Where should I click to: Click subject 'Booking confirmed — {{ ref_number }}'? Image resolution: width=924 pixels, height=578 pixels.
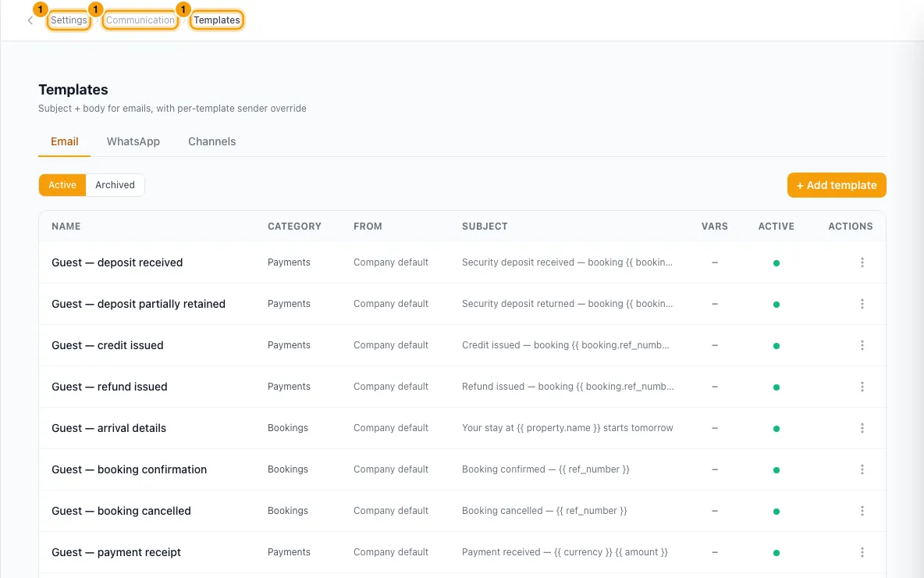coord(546,469)
